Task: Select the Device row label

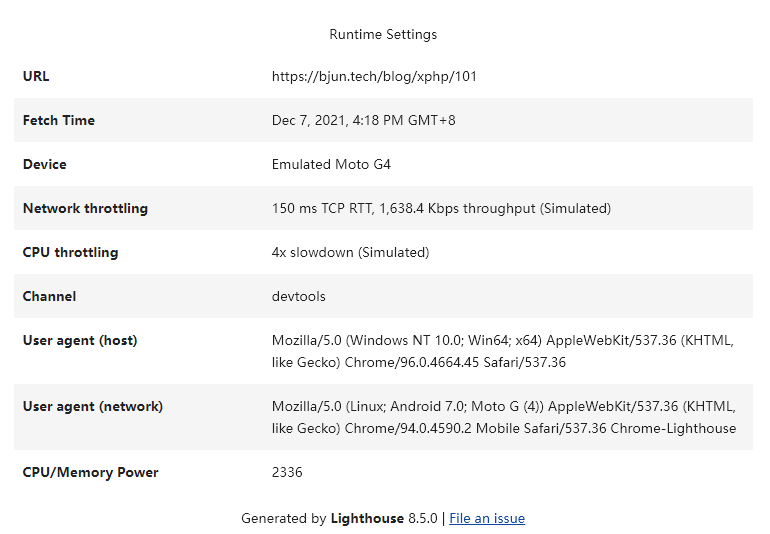Action: point(45,164)
